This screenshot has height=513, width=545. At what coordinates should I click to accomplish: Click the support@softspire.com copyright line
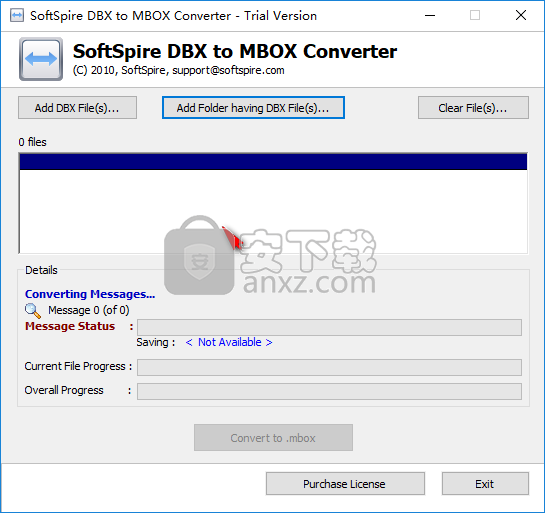click(x=179, y=70)
